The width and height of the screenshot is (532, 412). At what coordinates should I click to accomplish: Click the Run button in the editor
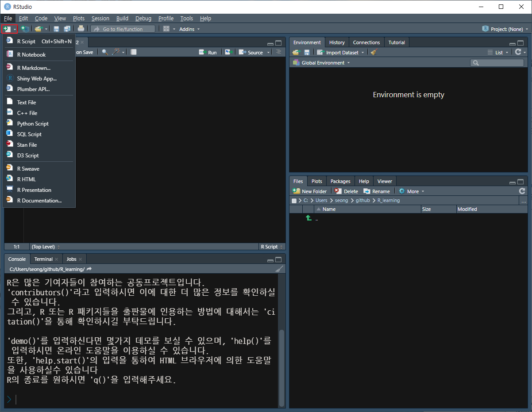[208, 52]
